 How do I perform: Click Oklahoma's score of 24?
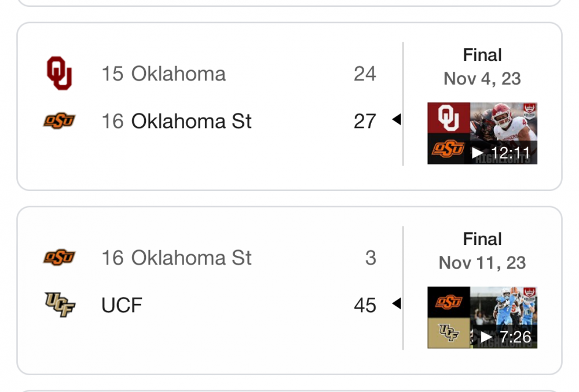[x=365, y=74]
